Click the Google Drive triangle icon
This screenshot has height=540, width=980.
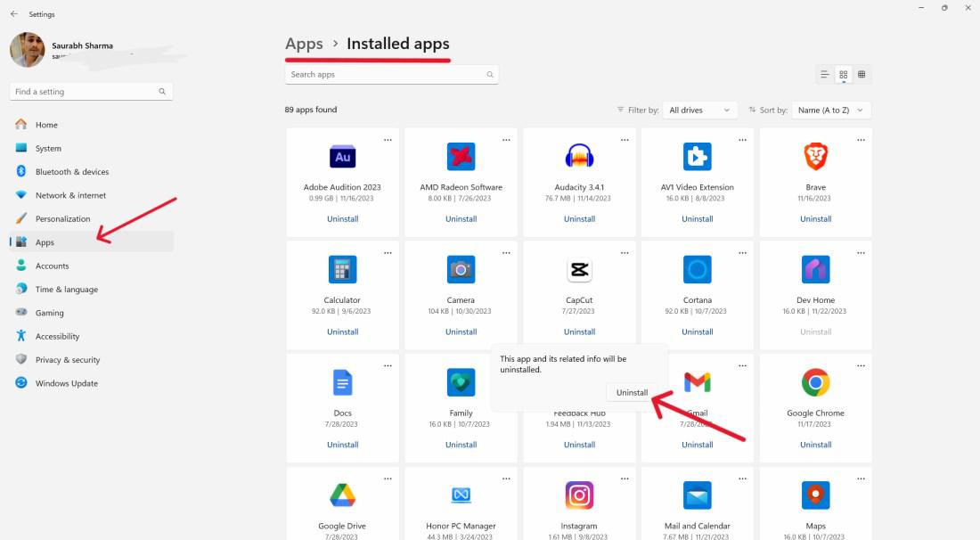point(342,495)
